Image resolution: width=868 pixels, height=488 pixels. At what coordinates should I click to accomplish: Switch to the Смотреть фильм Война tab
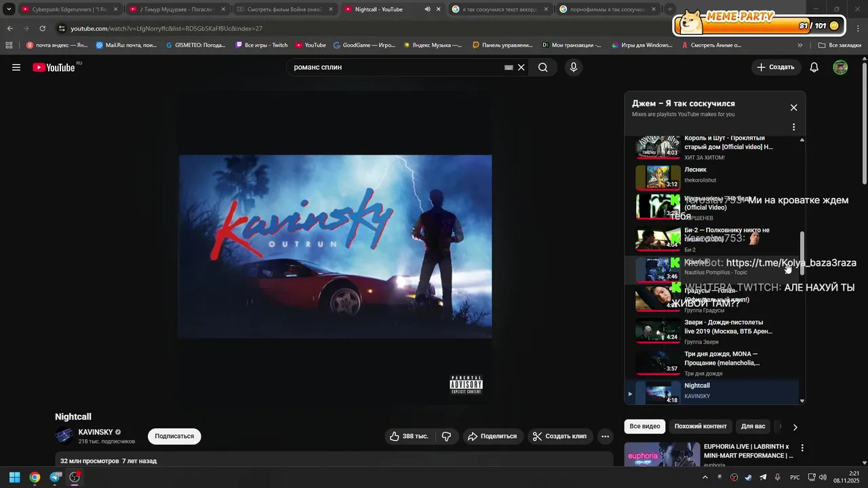pos(283,9)
